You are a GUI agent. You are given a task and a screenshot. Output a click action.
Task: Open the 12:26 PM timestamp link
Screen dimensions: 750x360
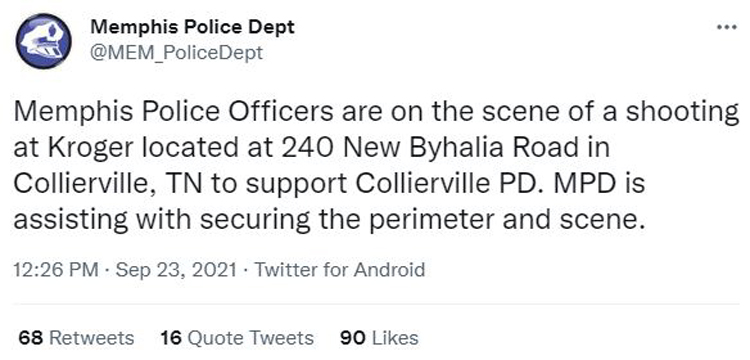point(55,270)
